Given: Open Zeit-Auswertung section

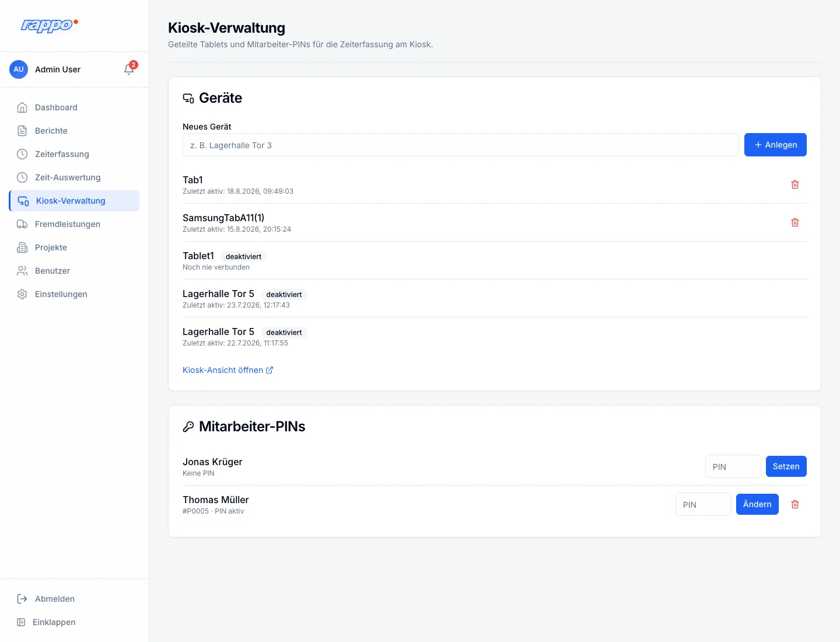Looking at the screenshot, I should tap(75, 177).
